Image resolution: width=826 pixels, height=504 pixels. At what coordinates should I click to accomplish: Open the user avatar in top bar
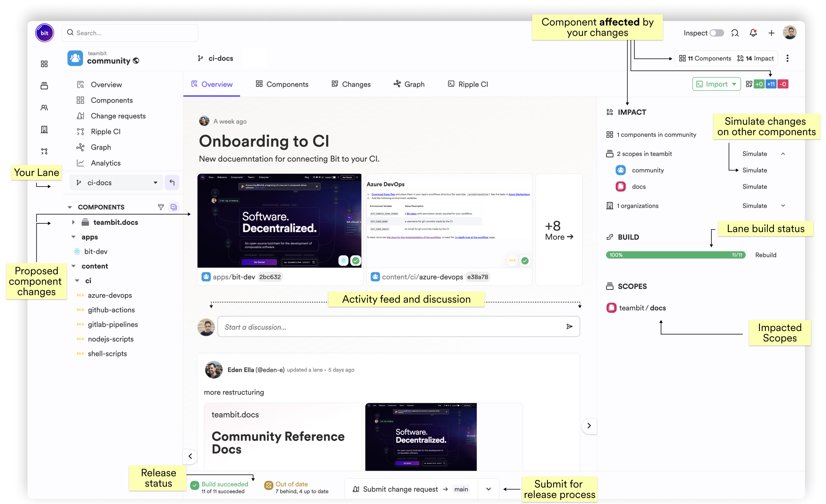790,32
